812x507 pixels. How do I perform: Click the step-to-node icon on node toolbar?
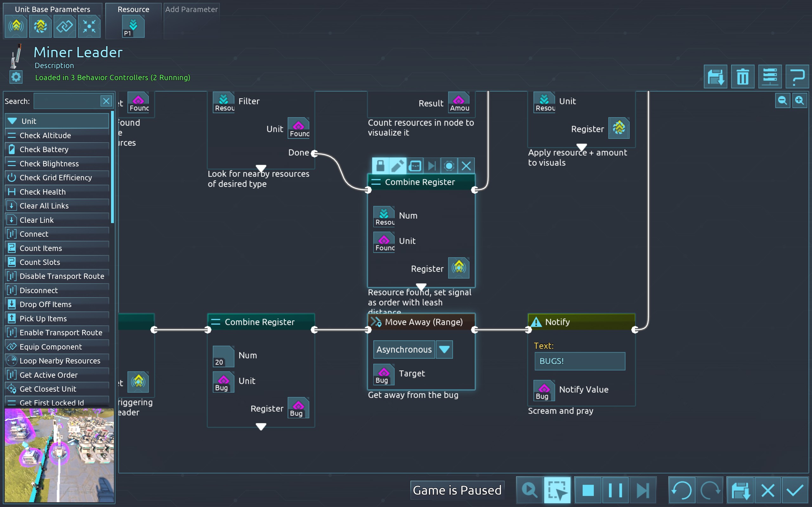point(432,166)
